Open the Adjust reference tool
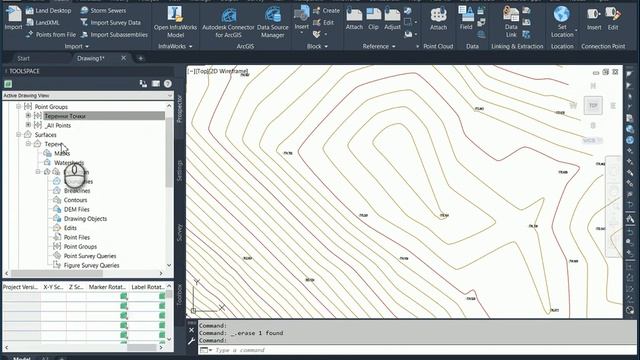 click(392, 19)
